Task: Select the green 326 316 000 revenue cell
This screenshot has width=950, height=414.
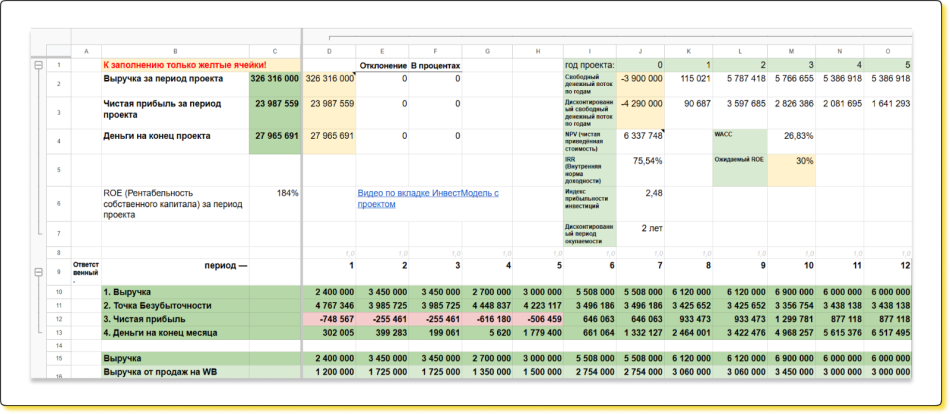Action: click(x=274, y=78)
